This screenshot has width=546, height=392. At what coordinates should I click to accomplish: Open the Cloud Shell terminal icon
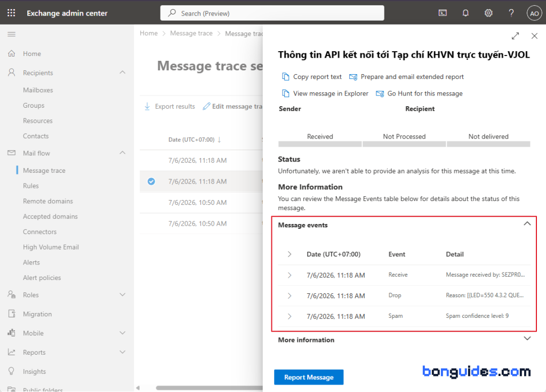[x=442, y=13]
